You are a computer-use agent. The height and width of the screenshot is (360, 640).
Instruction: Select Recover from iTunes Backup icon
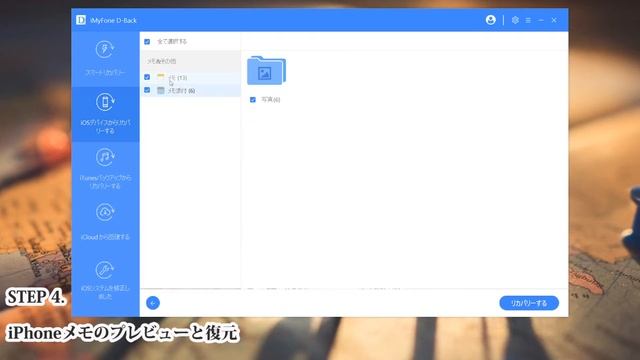tap(105, 157)
